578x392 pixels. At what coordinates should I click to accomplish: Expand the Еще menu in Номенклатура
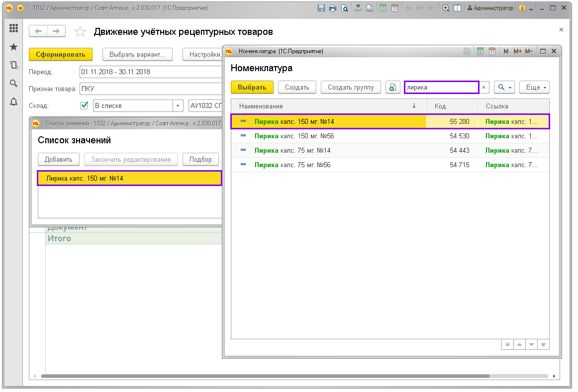pos(535,88)
